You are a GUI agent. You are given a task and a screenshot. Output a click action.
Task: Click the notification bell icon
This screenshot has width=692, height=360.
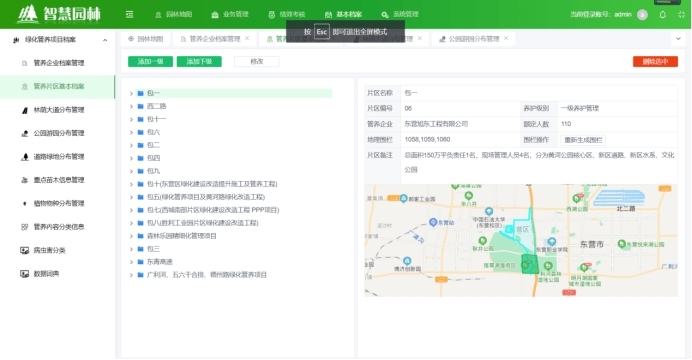[x=662, y=15]
